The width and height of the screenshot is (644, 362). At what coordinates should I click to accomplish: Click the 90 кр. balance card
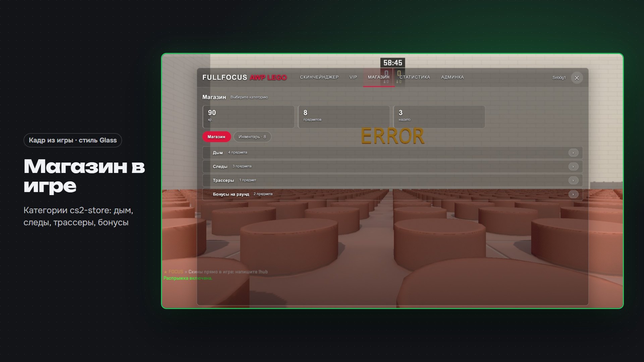click(x=249, y=117)
